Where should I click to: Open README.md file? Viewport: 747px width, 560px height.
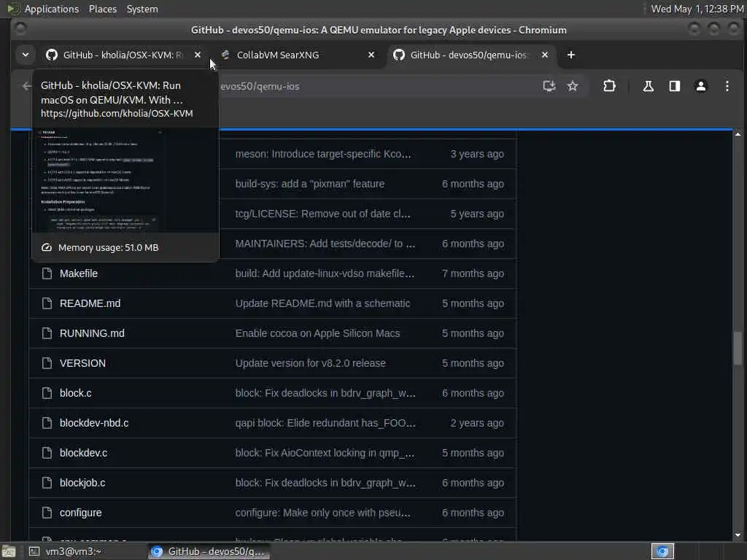pyautogui.click(x=90, y=303)
